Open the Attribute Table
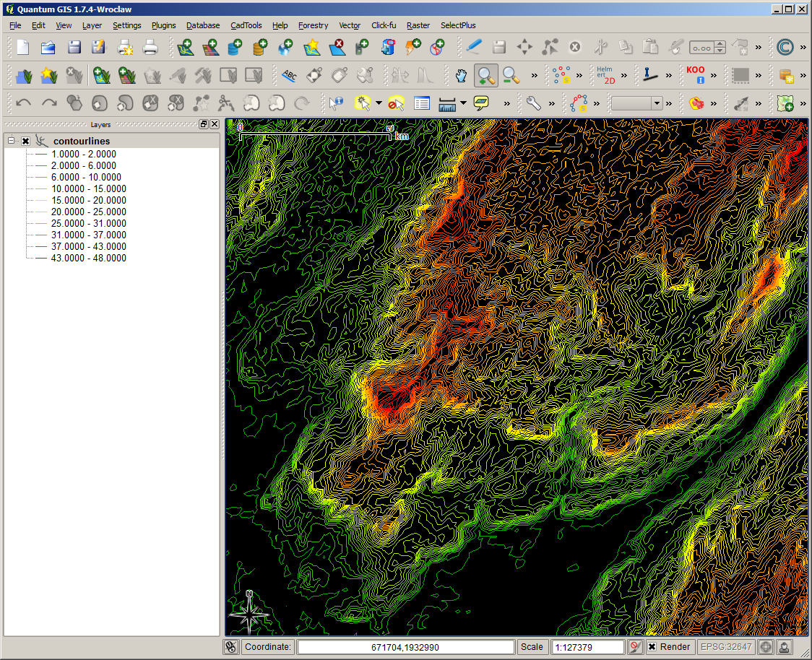 423,103
